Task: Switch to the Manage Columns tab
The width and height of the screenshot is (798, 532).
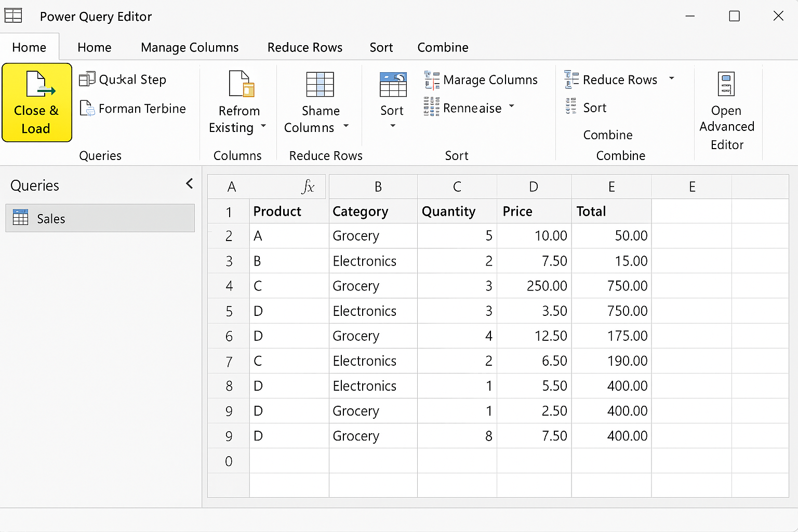Action: pos(190,47)
